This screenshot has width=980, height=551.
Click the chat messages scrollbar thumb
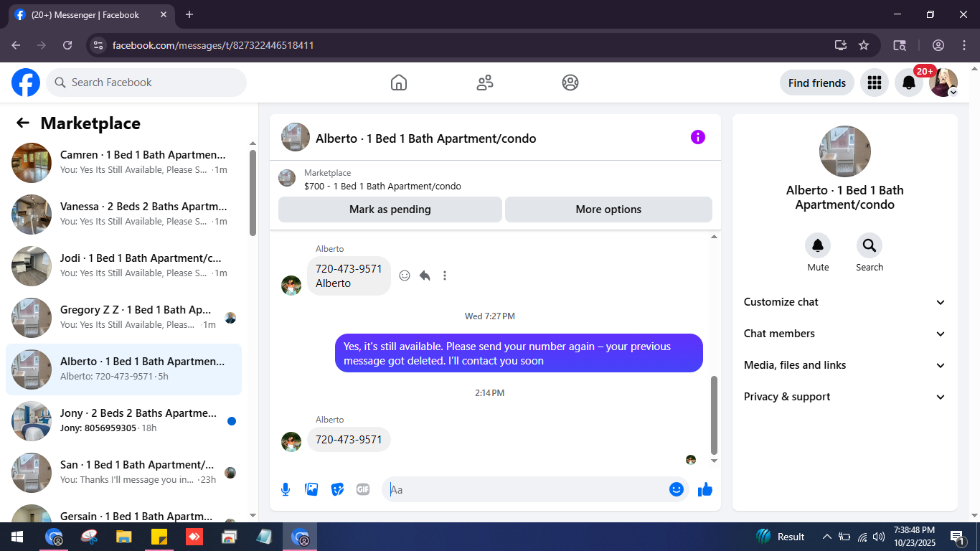714,415
